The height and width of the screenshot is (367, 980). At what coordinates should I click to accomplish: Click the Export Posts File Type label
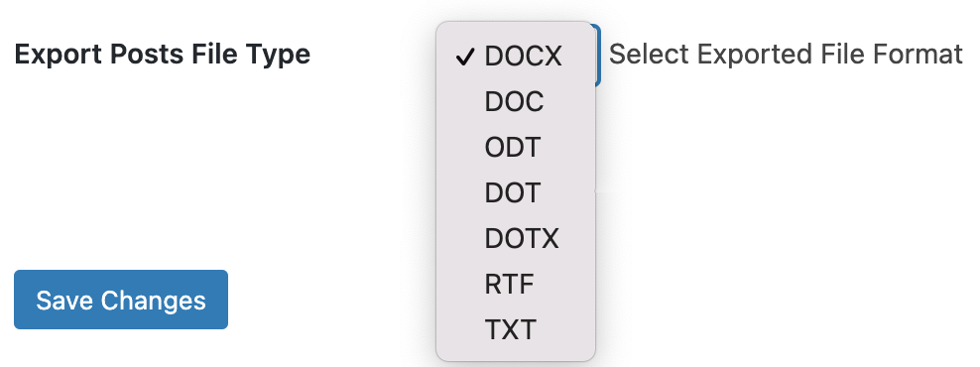(163, 55)
